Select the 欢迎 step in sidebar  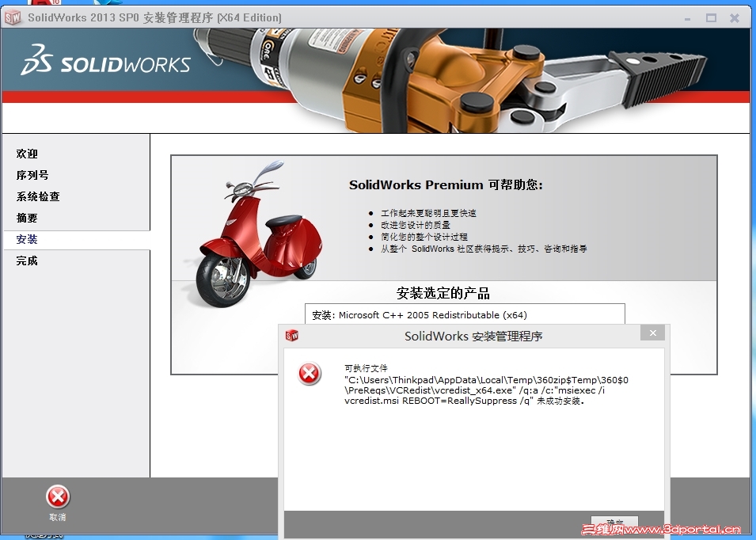[x=27, y=154]
